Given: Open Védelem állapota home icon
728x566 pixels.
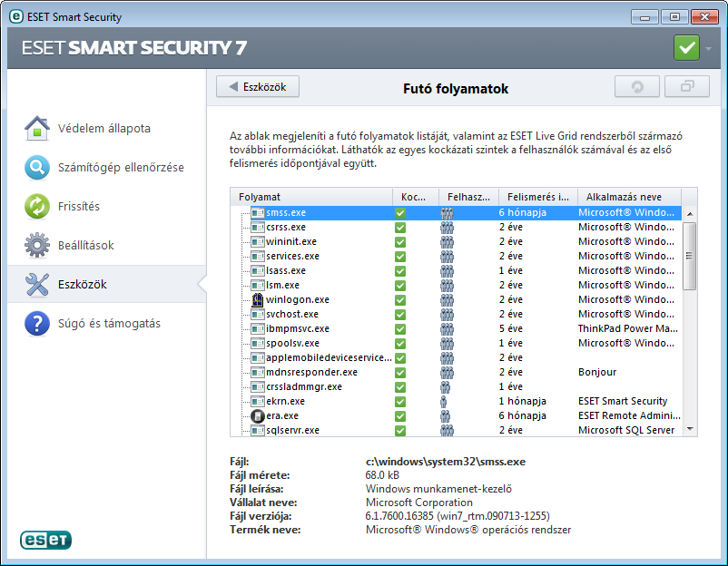Looking at the screenshot, I should coord(36,128).
